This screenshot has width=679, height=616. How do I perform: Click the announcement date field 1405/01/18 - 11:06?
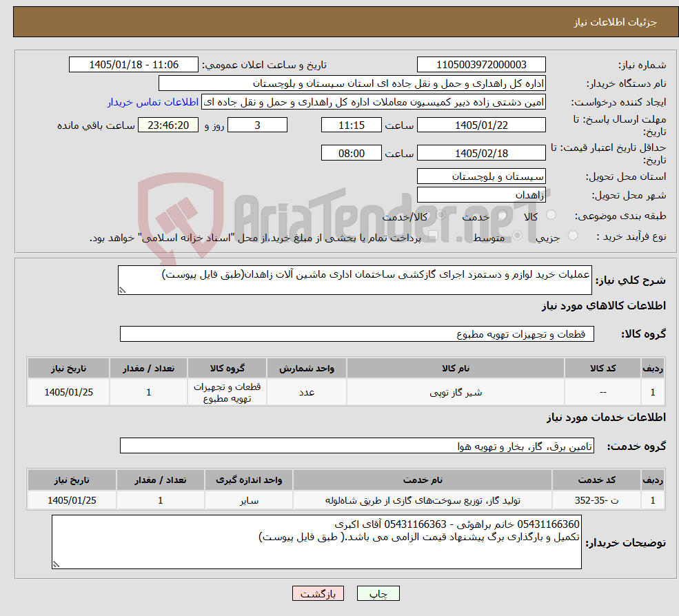tap(133, 65)
